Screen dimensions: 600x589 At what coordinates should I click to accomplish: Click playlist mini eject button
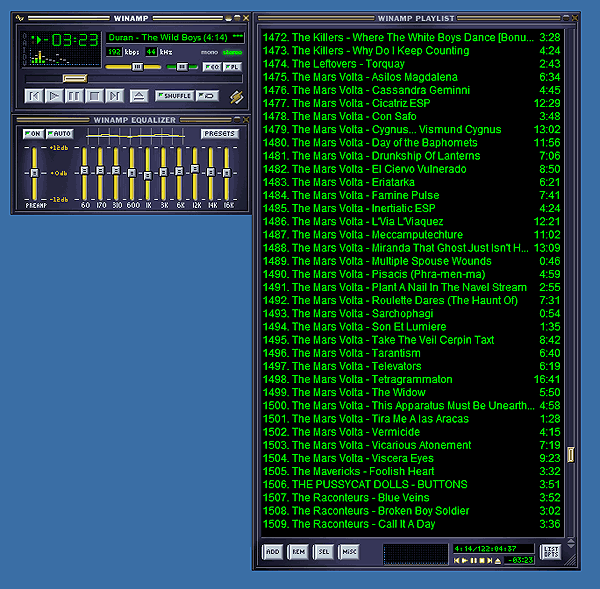[x=498, y=561]
